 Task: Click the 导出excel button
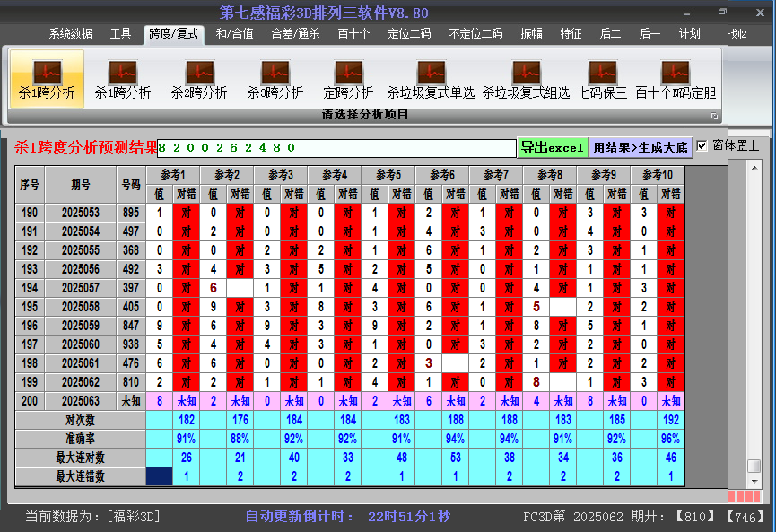click(553, 147)
